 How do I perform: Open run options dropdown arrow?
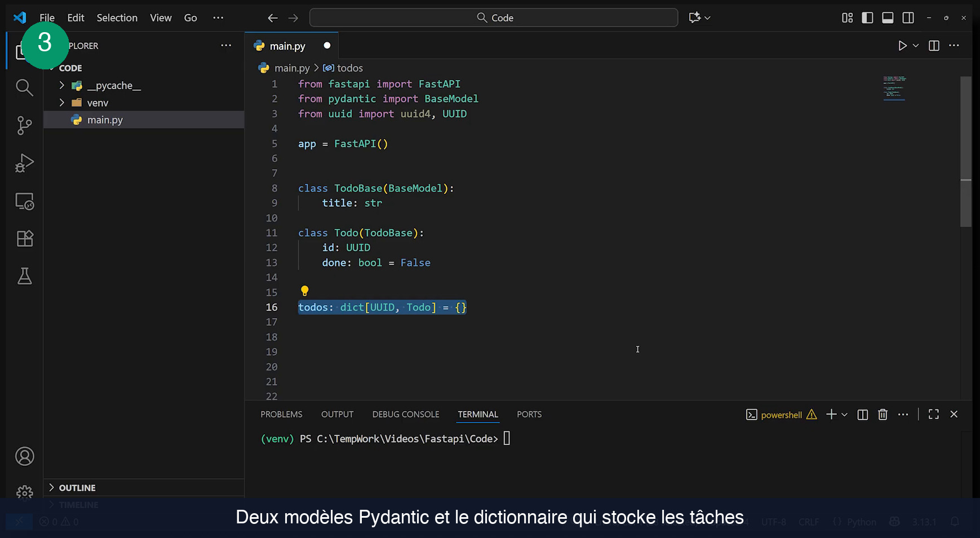[x=916, y=46]
